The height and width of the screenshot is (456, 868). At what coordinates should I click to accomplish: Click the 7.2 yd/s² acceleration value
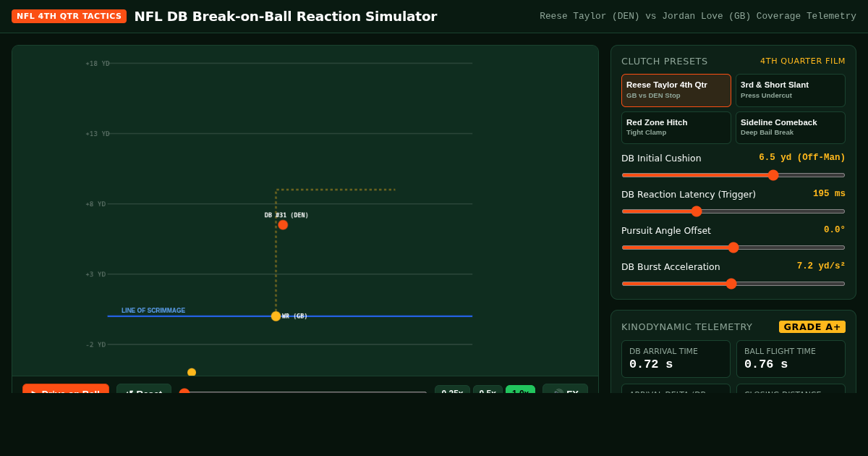(821, 266)
